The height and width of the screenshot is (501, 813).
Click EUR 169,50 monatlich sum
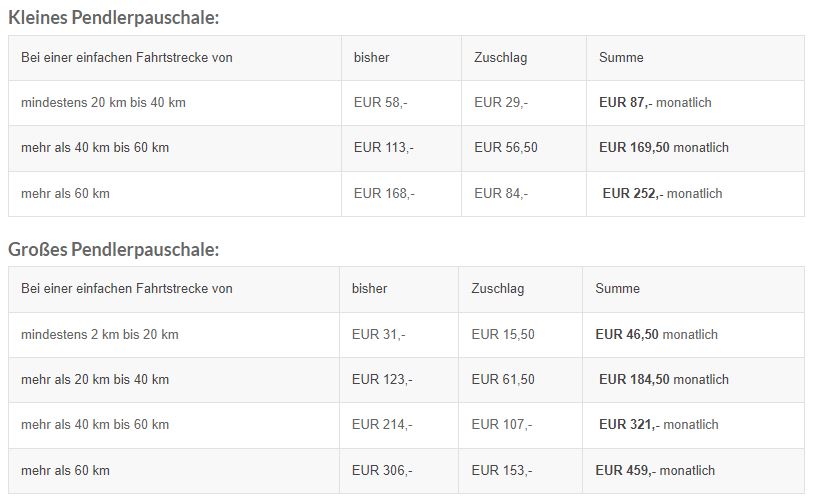click(664, 148)
